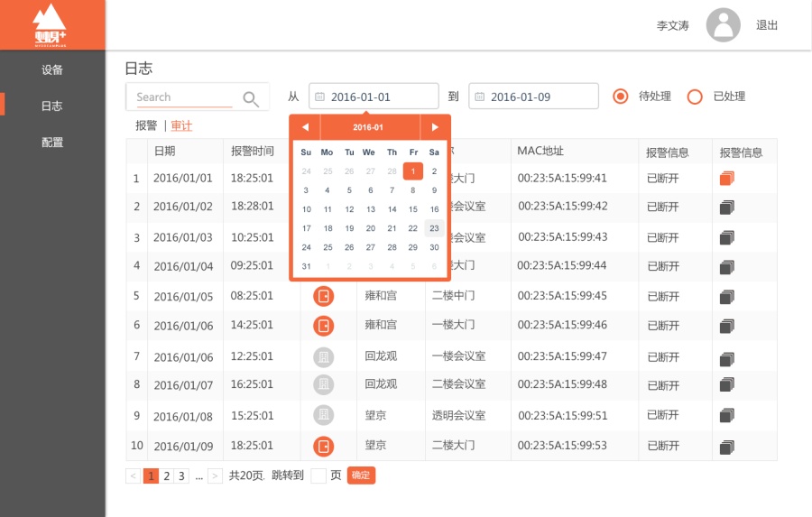Click the next page arrow
Viewport: 812px width, 517px height.
(215, 476)
